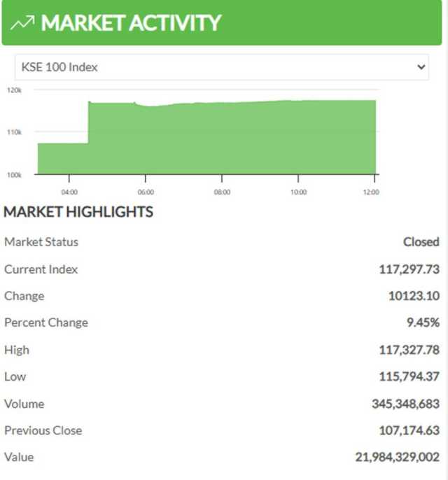The height and width of the screenshot is (480, 448).
Task: Click the 04:00 time axis label
Action: [69, 192]
